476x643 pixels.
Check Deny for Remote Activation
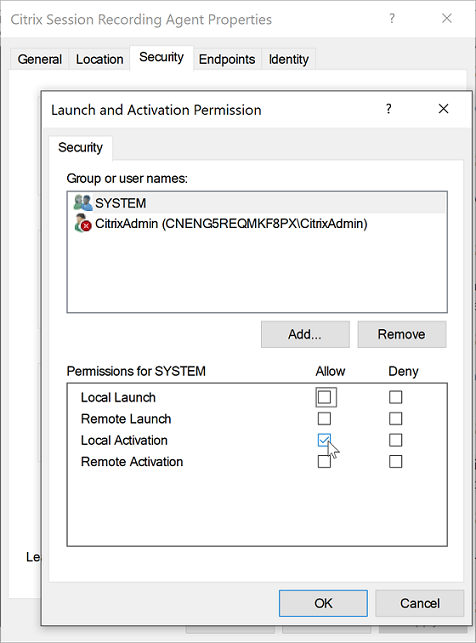396,461
